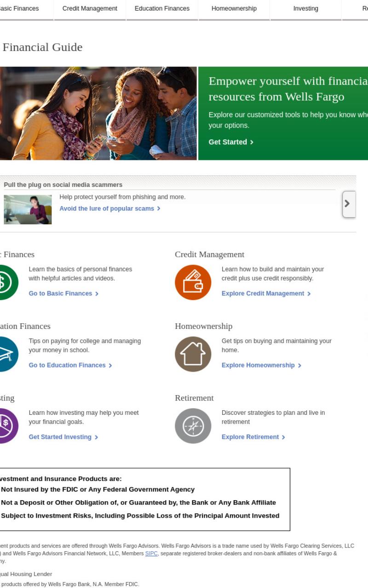Open the gray Retirement compass icon
The image size is (368, 588).
193,426
